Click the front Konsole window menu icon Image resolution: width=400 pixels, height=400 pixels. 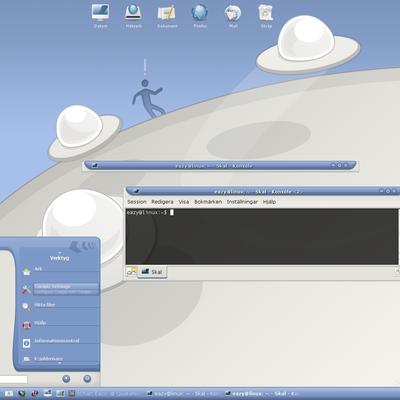coord(135,191)
